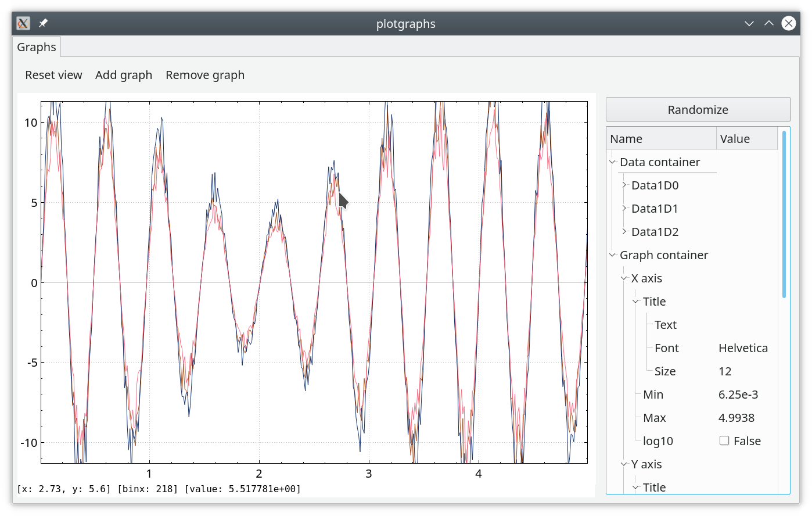This screenshot has height=516, width=812.
Task: Click the Size value 12
Action: tap(725, 371)
